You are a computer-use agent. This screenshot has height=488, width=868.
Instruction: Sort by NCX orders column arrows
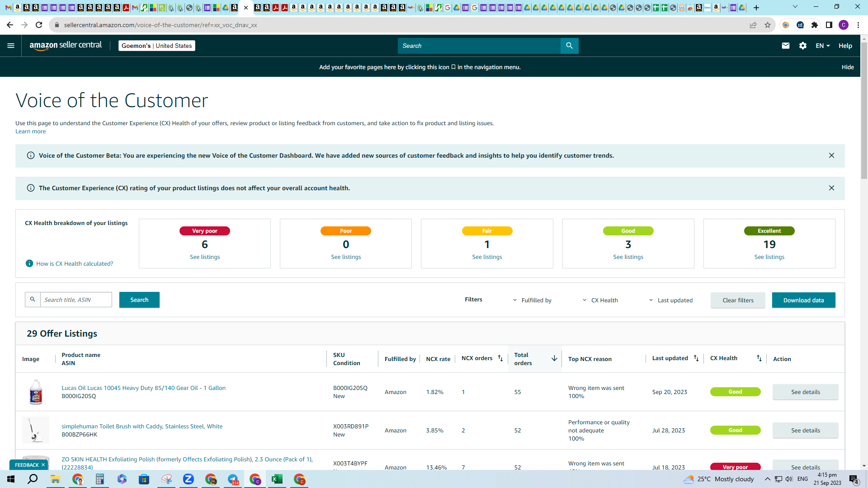click(500, 358)
